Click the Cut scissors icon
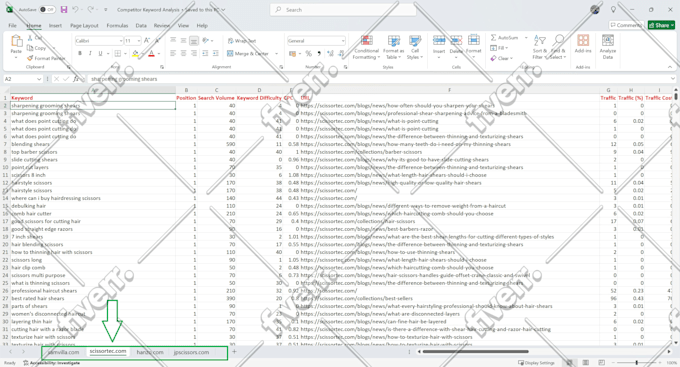Image resolution: width=680 pixels, height=367 pixels. coord(30,38)
